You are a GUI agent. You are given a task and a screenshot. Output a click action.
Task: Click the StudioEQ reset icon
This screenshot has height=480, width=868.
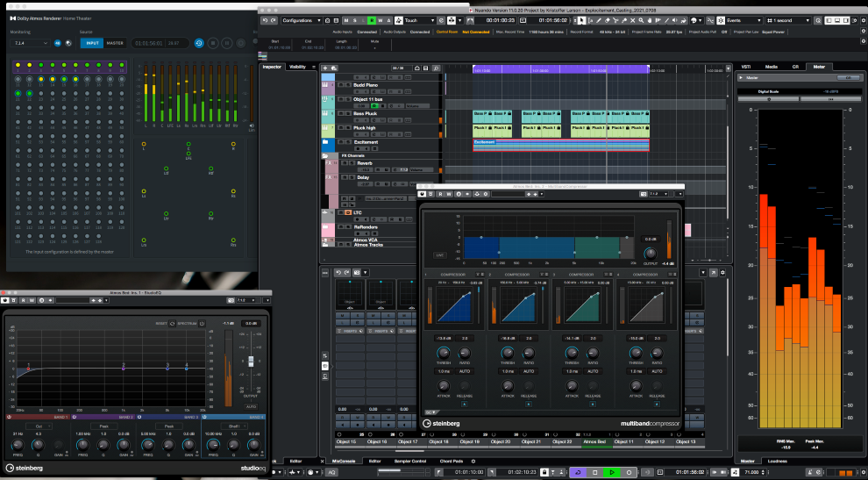click(172, 323)
